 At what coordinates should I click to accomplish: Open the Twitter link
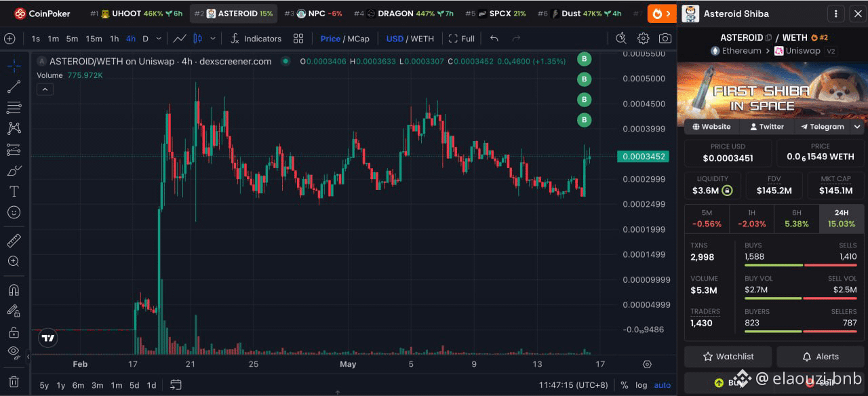coord(766,127)
